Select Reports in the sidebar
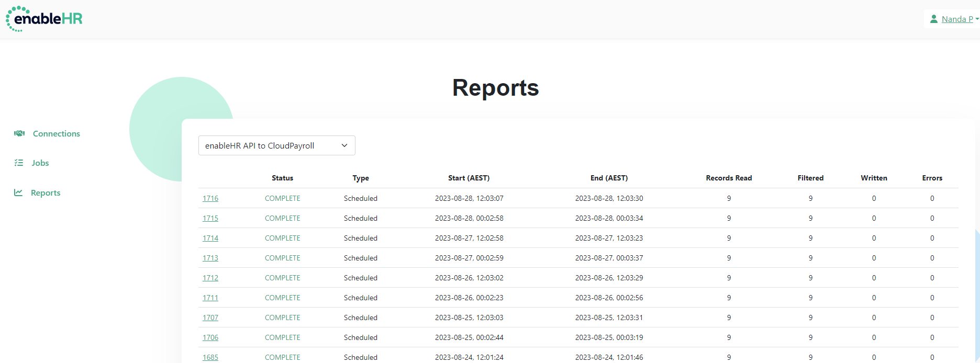Image resolution: width=980 pixels, height=363 pixels. tap(46, 192)
